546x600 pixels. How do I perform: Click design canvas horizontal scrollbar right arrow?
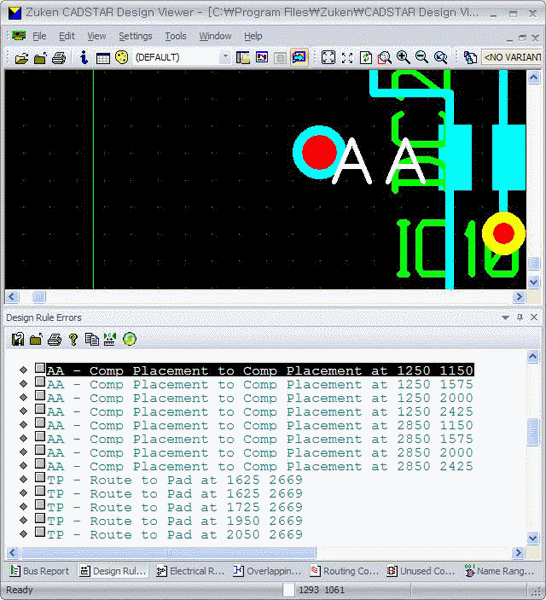tap(519, 297)
